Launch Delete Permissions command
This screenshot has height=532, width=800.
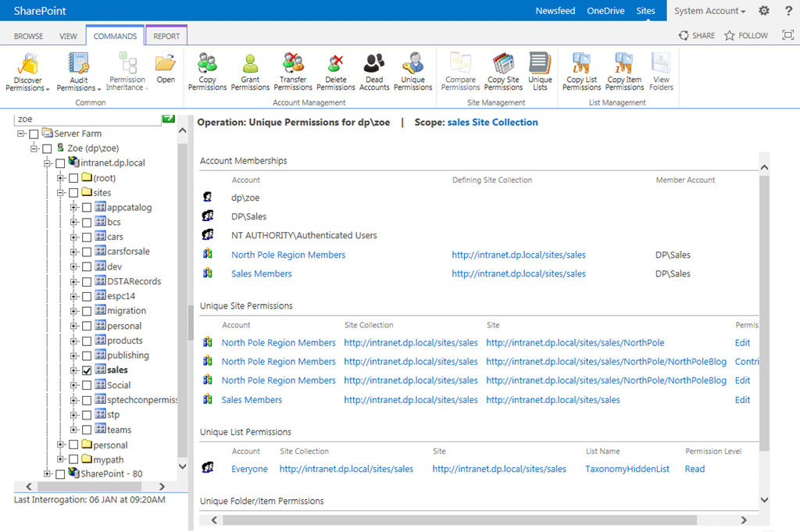(x=336, y=72)
